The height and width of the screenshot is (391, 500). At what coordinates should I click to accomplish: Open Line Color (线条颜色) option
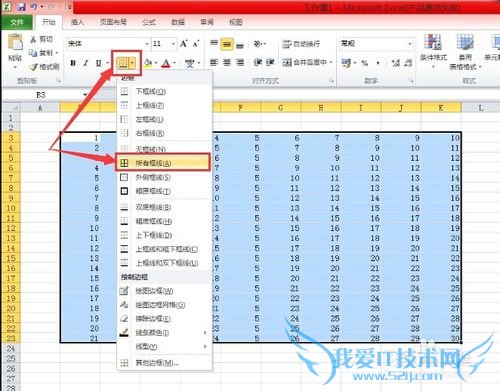(164, 333)
